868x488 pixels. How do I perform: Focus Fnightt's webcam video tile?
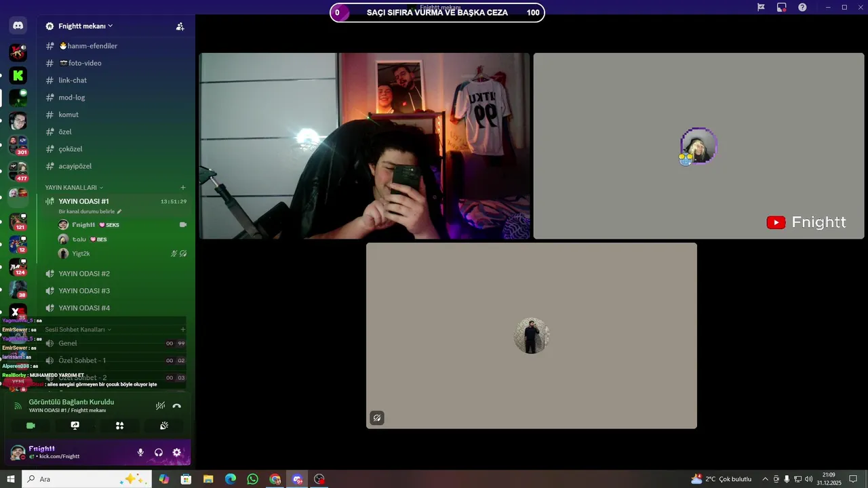pyautogui.click(x=364, y=146)
